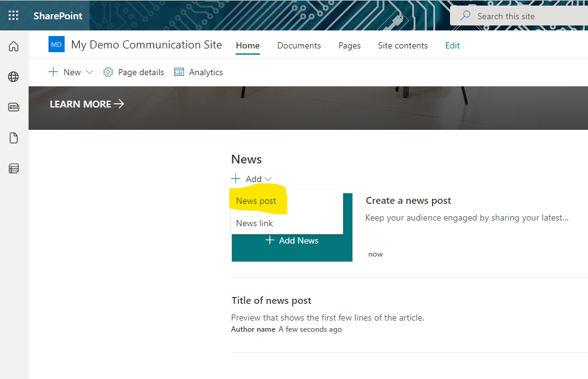
Task: Click the Author name text
Action: tap(253, 329)
